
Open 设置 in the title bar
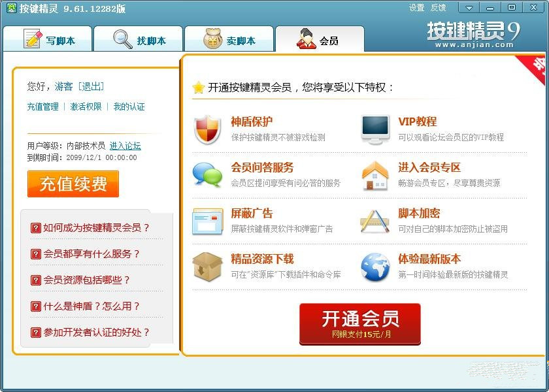[417, 7]
